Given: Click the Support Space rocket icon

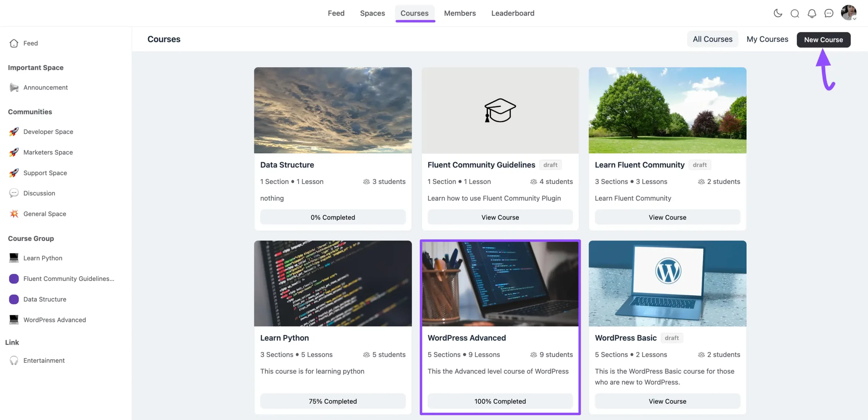Looking at the screenshot, I should (14, 173).
